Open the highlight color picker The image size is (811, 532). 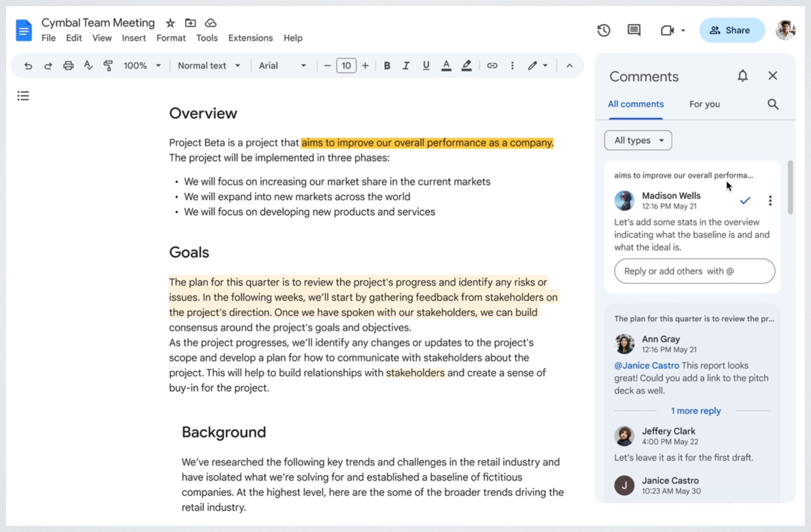[466, 66]
